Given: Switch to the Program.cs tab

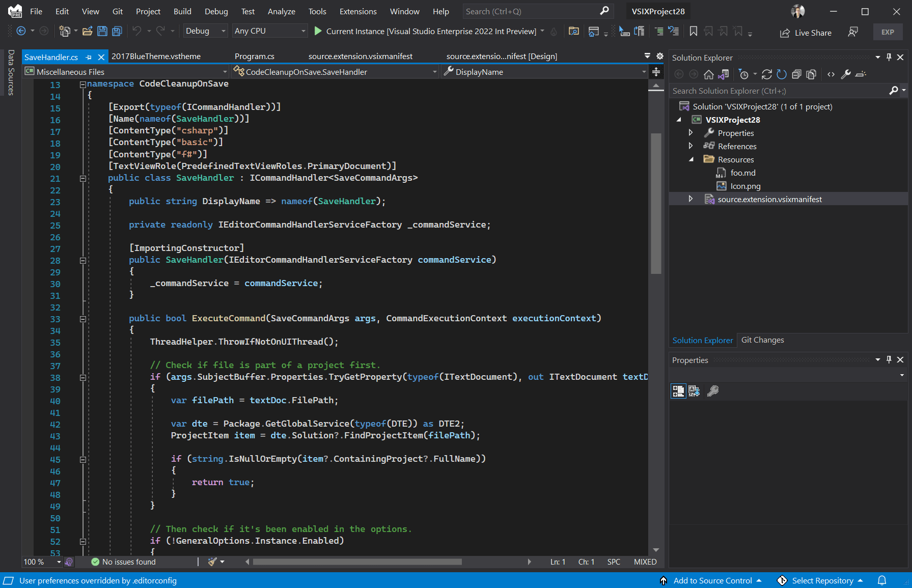Looking at the screenshot, I should [254, 56].
